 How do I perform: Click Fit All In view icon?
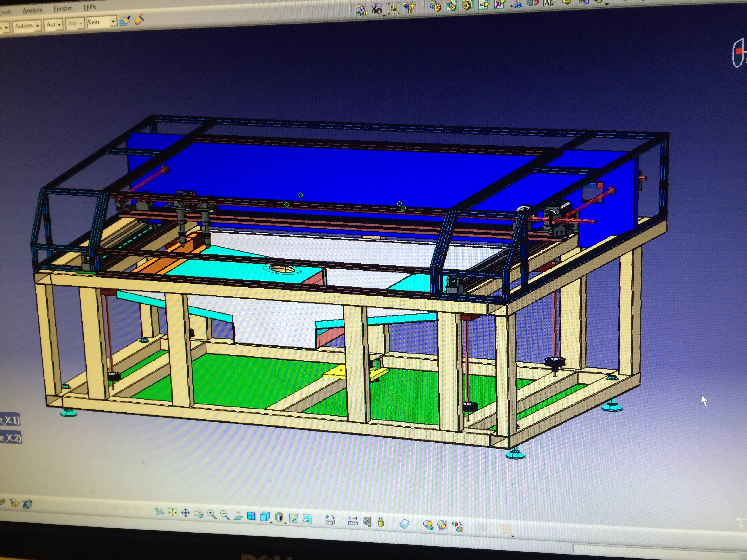(173, 513)
